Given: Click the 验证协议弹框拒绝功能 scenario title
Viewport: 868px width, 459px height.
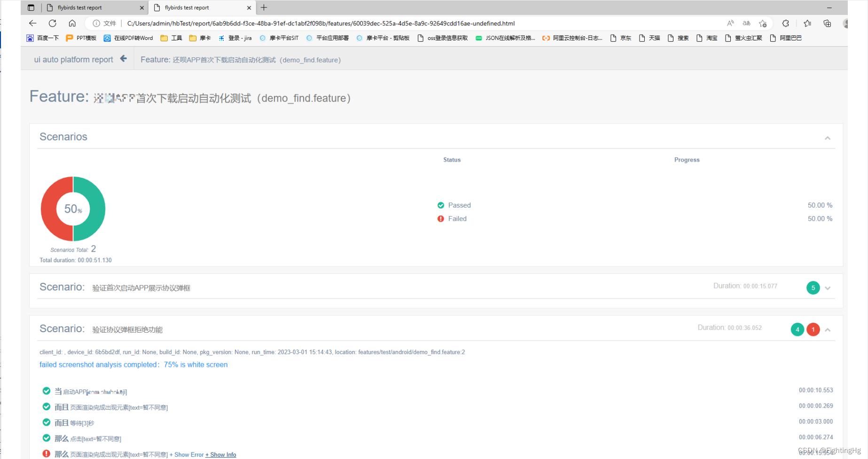Looking at the screenshot, I should point(127,330).
